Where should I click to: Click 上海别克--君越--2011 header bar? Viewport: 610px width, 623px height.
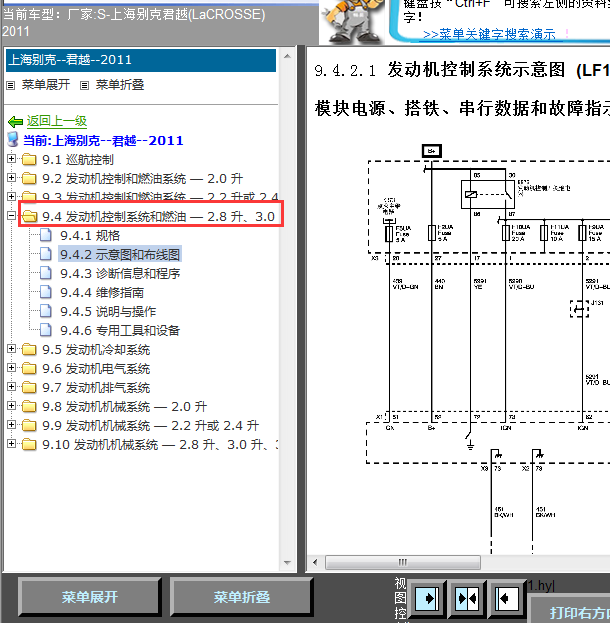tap(141, 60)
